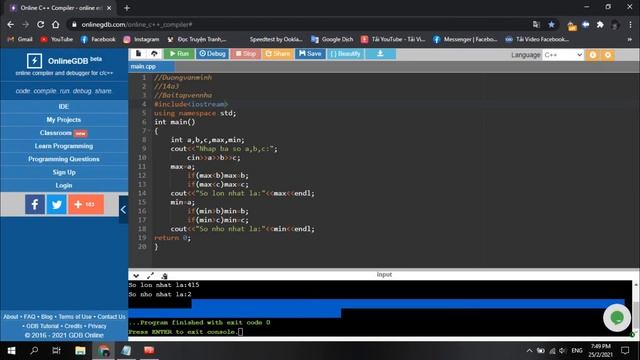
Task: Run the program with the green Run button
Action: tap(179, 53)
